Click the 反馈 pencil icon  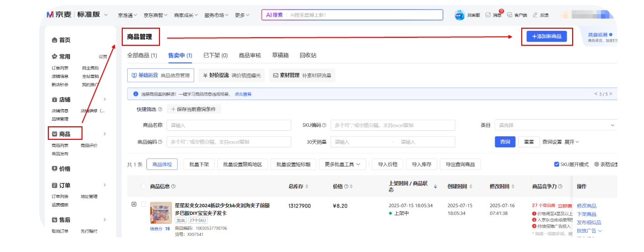pos(535,15)
